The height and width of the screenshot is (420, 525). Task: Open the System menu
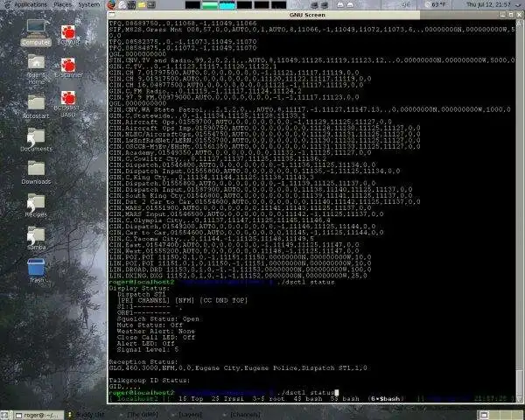coord(88,4)
